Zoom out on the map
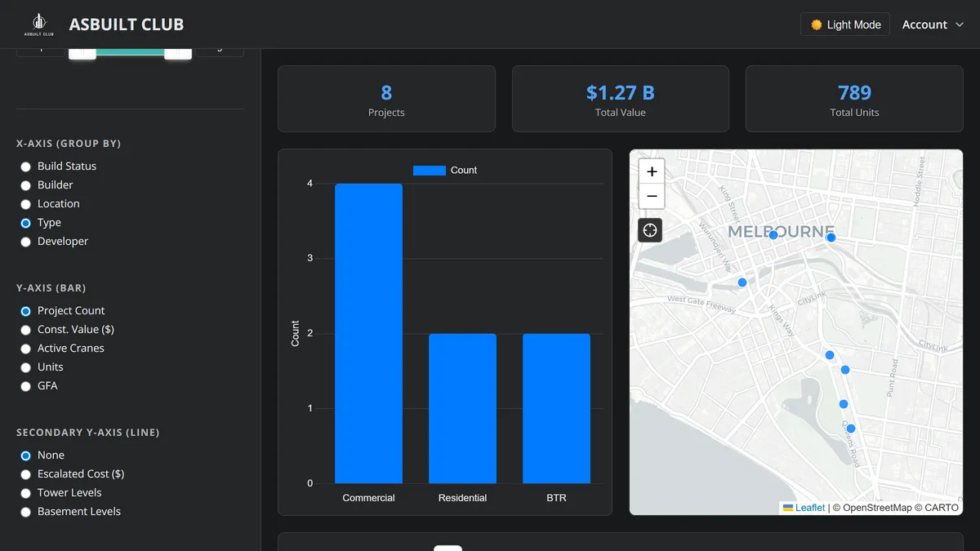Image resolution: width=980 pixels, height=551 pixels. click(652, 197)
